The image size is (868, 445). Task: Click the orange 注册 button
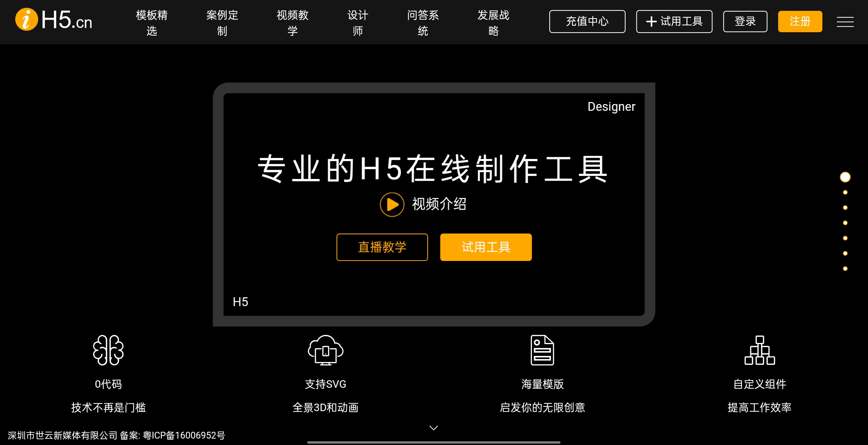click(x=800, y=22)
